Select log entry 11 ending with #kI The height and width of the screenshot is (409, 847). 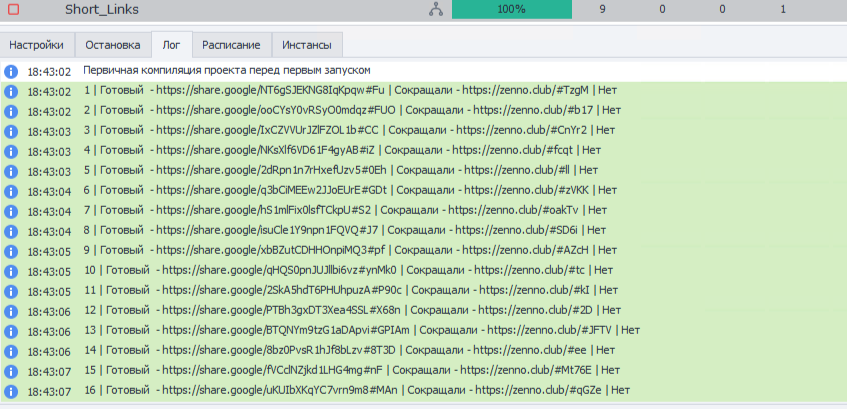351,290
